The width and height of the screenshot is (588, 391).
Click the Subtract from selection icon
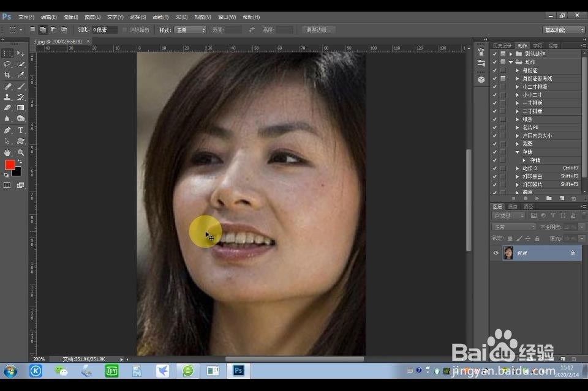point(53,29)
